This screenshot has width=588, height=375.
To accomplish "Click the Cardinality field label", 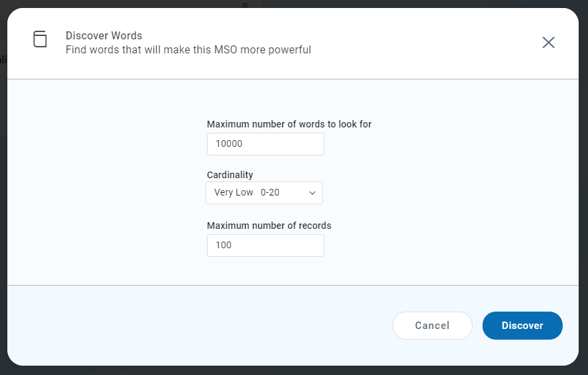I will [230, 175].
